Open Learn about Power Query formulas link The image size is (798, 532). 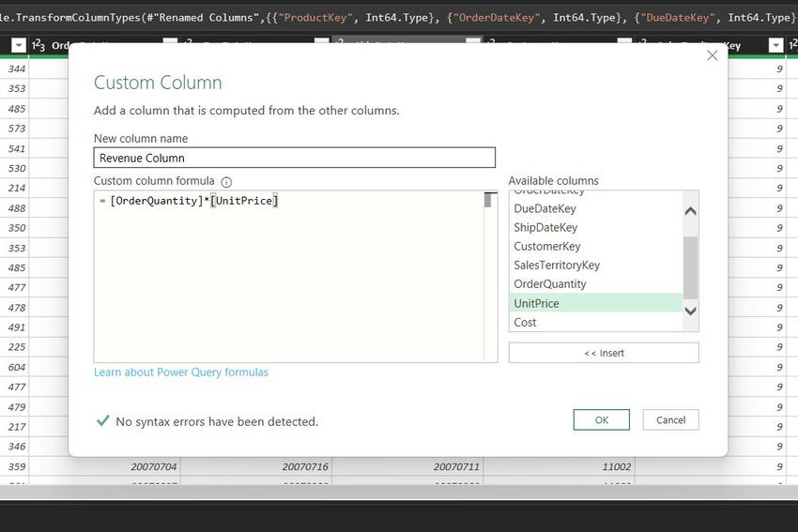pos(180,372)
